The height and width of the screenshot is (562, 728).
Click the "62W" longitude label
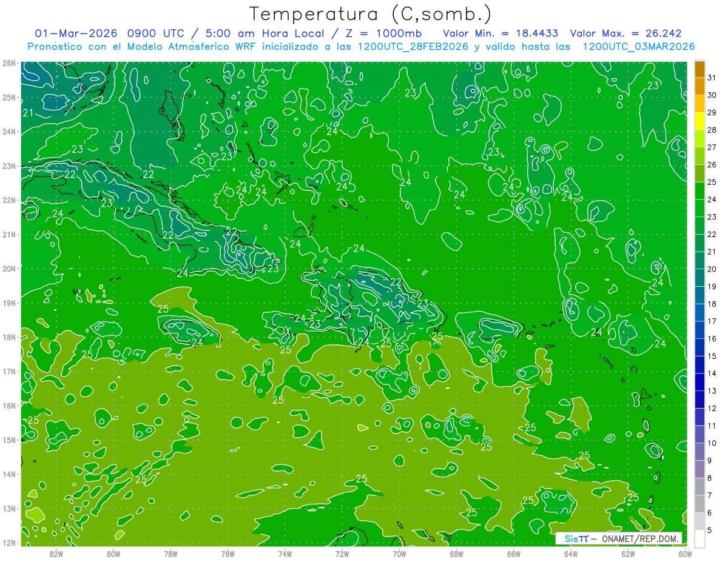pos(629,554)
